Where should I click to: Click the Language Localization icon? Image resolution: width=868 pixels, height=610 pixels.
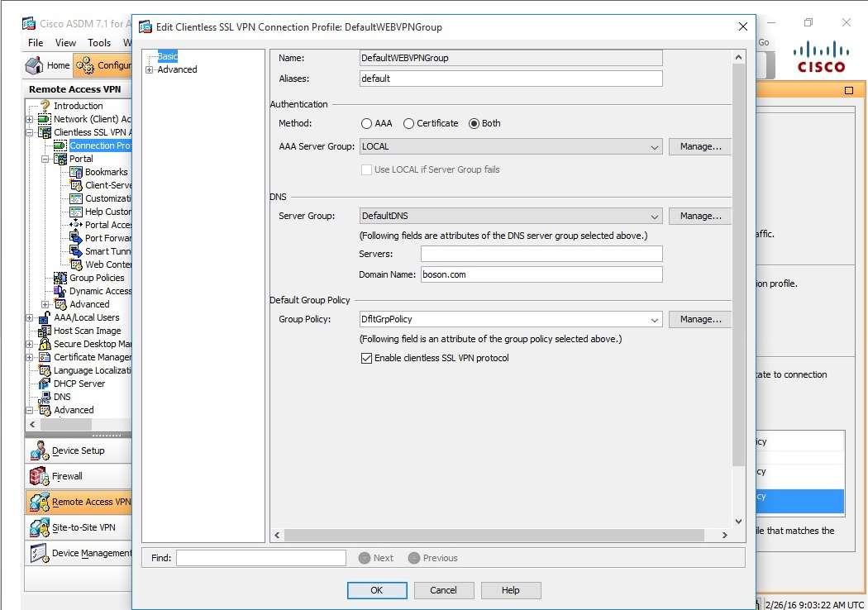45,370
